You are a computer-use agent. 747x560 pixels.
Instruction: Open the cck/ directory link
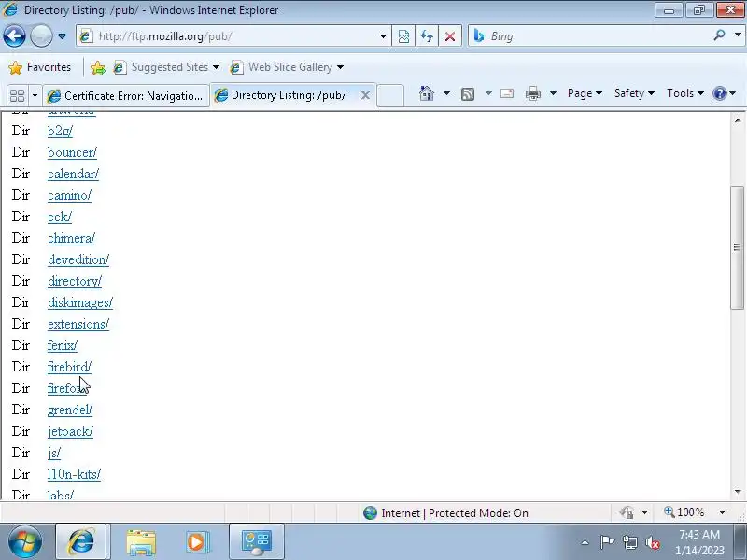[60, 217]
